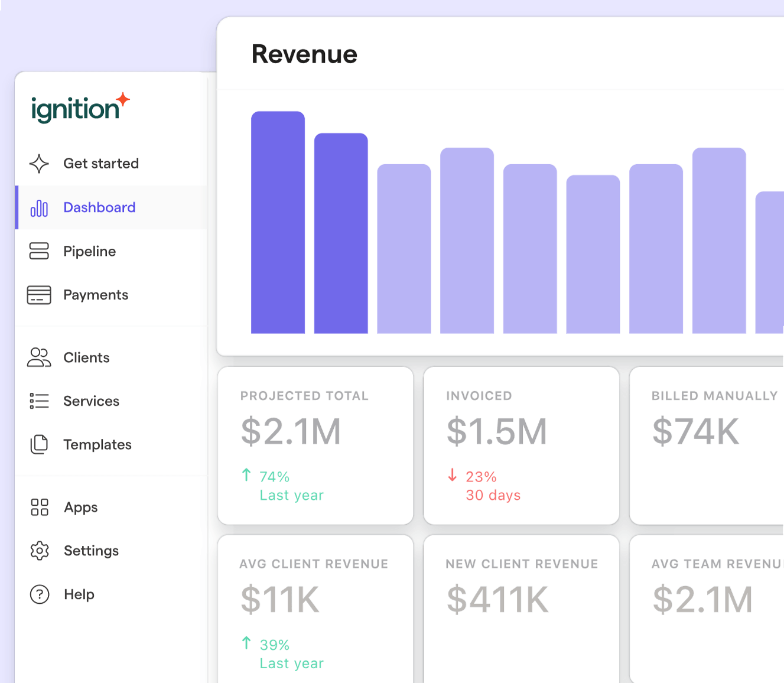The width and height of the screenshot is (784, 683).
Task: Click the Clients people icon
Action: pyautogui.click(x=39, y=357)
